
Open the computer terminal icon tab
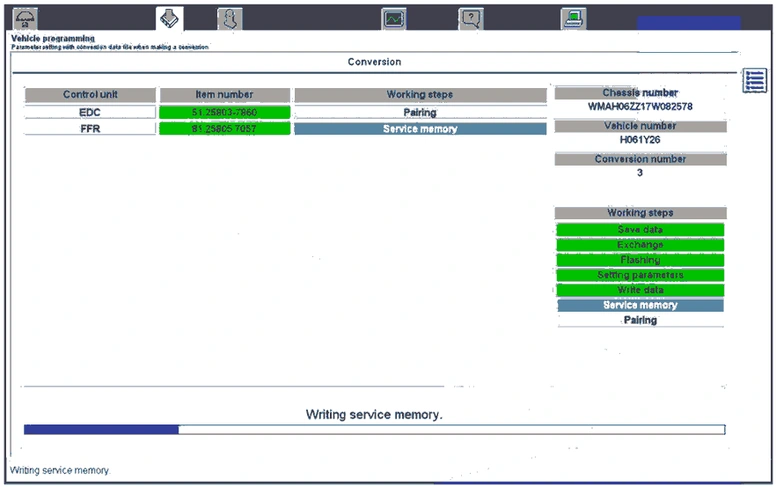(573, 18)
